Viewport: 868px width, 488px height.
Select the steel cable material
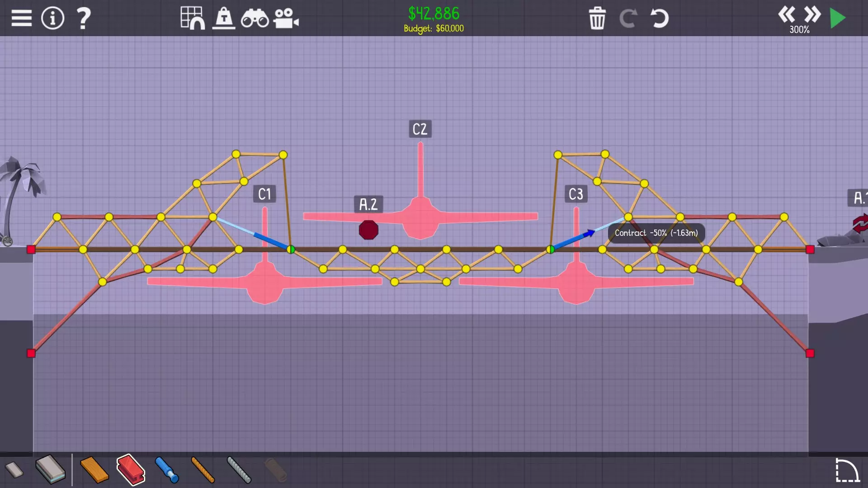(239, 470)
